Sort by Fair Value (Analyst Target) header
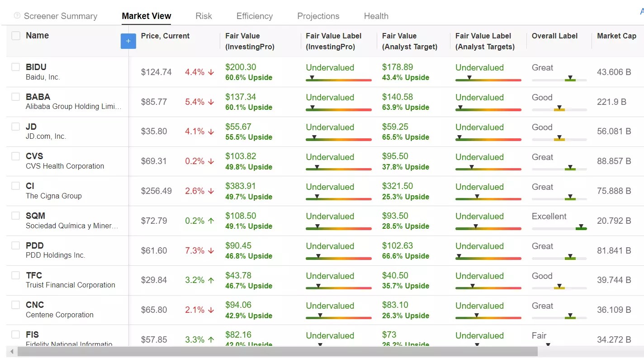Screen dimensions: 644x358 (x=410, y=41)
